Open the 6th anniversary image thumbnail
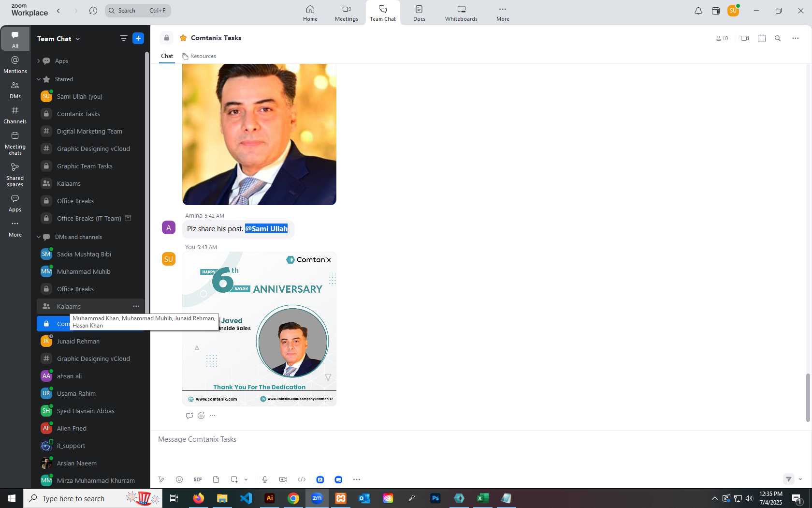Image resolution: width=812 pixels, height=508 pixels. click(259, 329)
